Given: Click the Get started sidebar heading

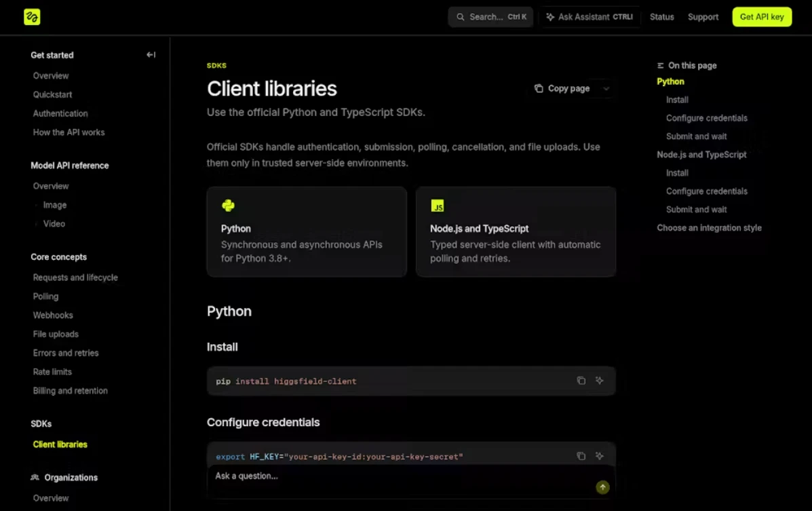Looking at the screenshot, I should (x=52, y=55).
